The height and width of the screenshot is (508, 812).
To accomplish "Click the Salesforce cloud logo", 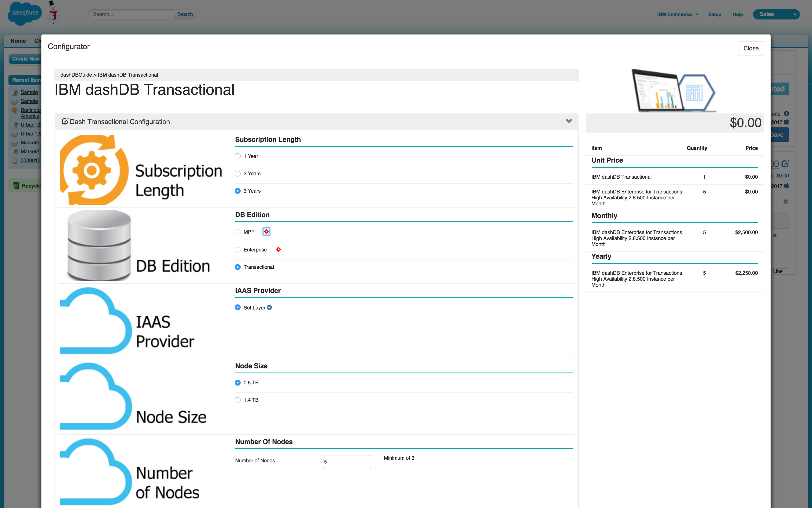I will (25, 13).
